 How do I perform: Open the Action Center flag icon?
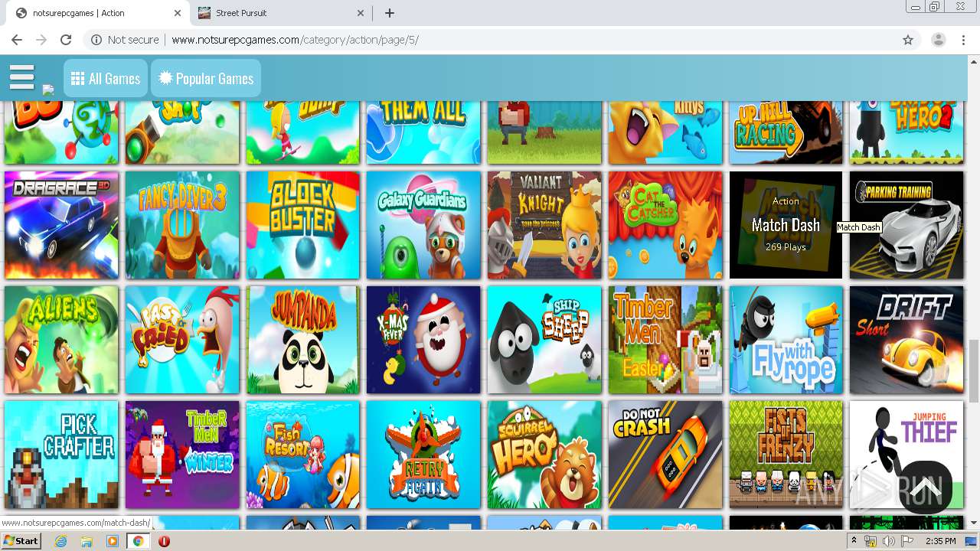[x=907, y=541]
